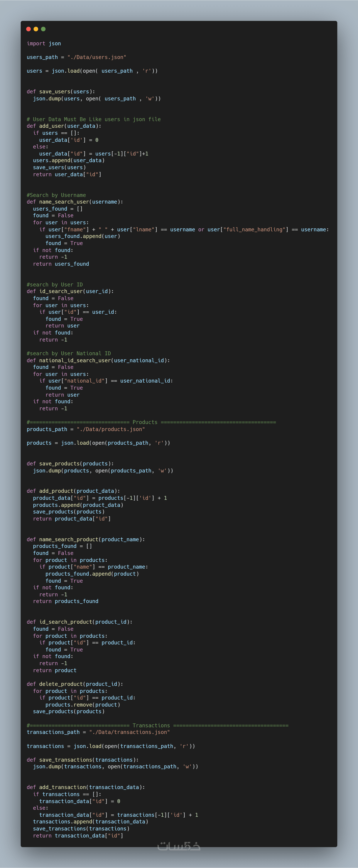Image resolution: width=358 pixels, height=868 pixels.
Task: Click the "./Data/users.json" string
Action: [97, 57]
